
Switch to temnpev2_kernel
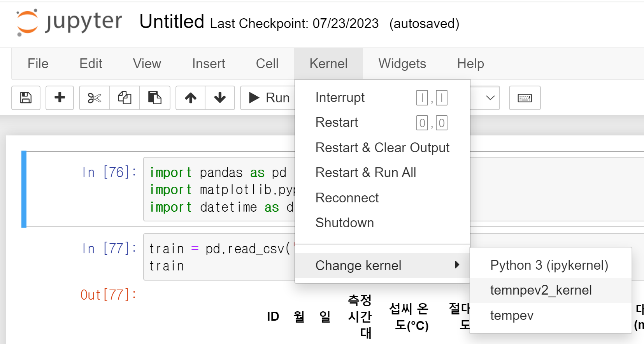pyautogui.click(x=550, y=290)
